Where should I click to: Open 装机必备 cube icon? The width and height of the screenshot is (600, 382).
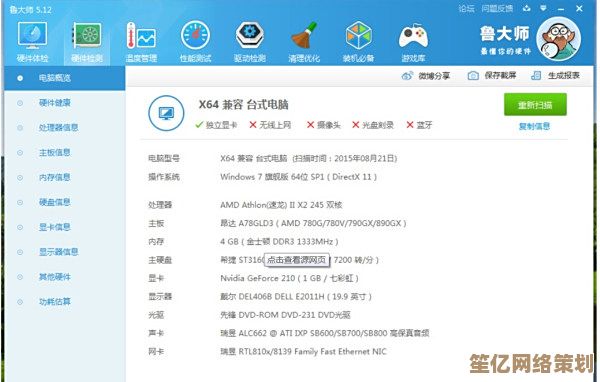(359, 42)
